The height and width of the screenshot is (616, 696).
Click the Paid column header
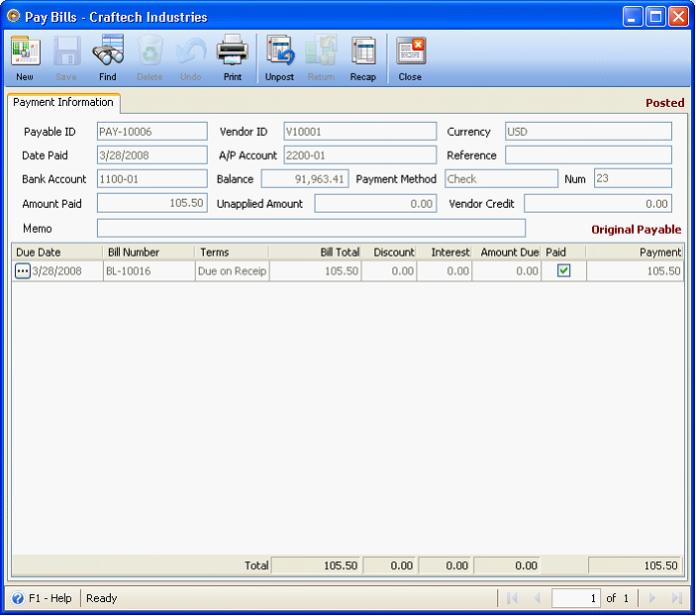tap(563, 253)
